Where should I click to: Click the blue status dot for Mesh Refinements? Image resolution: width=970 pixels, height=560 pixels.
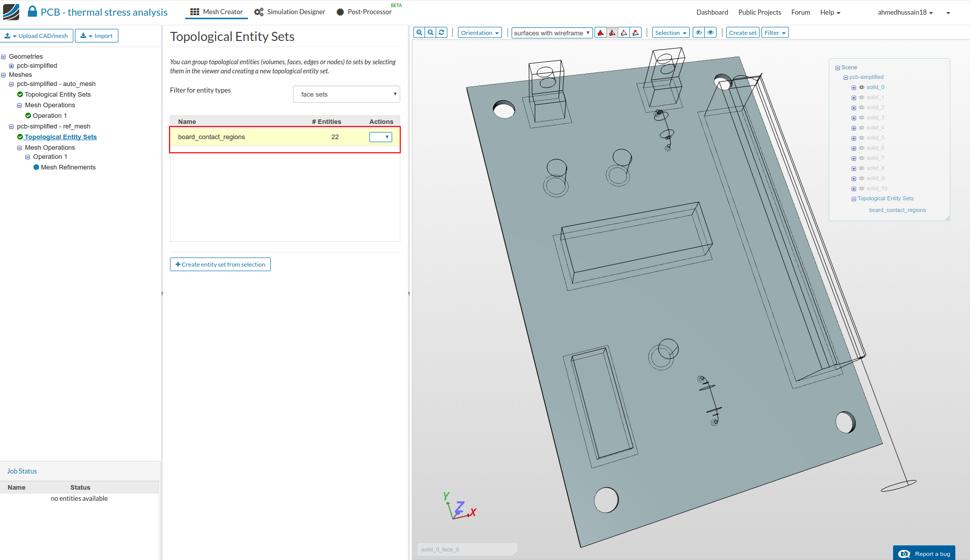point(36,167)
